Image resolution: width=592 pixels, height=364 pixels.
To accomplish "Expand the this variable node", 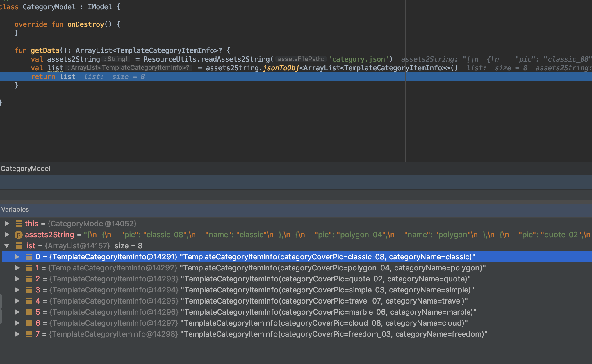I will tap(7, 224).
